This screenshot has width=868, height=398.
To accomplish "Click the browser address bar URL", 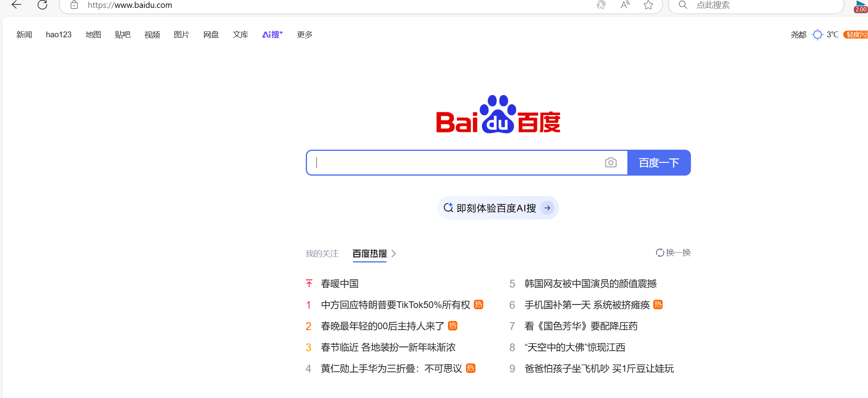I will click(130, 5).
